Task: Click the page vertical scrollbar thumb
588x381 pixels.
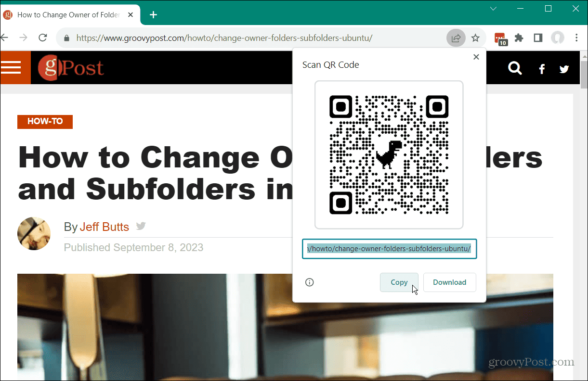Action: 584,75
